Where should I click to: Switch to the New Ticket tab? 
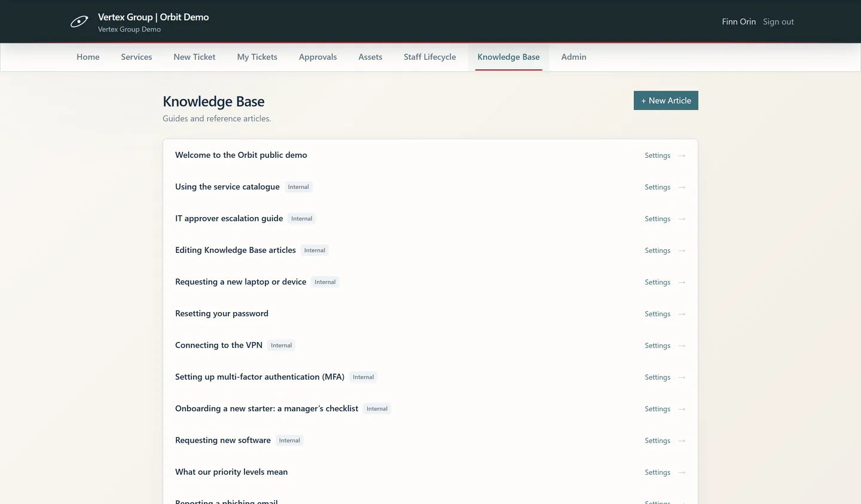click(x=194, y=57)
